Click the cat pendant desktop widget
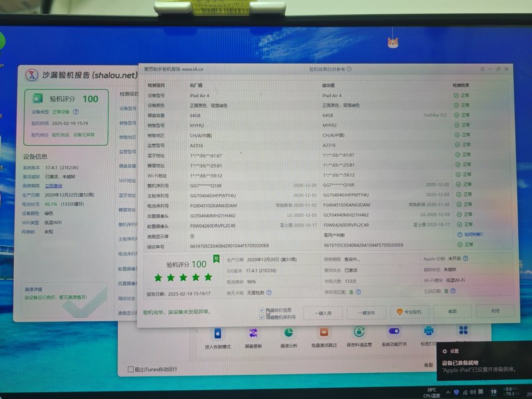This screenshot has width=532, height=399. 392,43
